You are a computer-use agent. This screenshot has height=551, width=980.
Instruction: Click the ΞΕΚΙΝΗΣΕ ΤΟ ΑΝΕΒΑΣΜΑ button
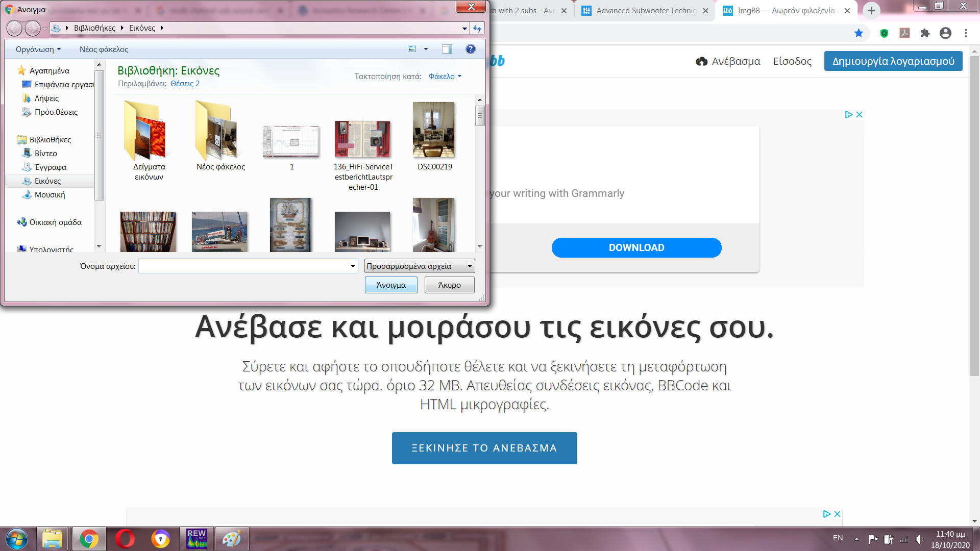pyautogui.click(x=484, y=448)
